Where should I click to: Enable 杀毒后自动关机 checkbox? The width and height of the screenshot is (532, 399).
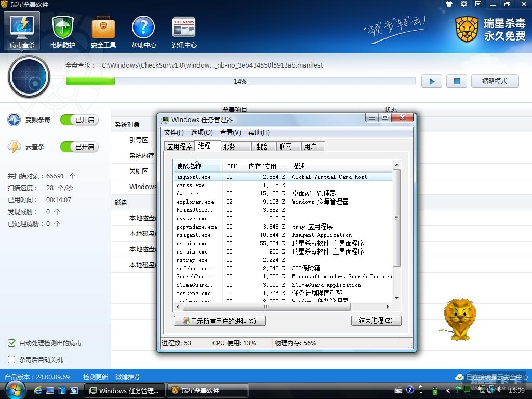(x=11, y=360)
